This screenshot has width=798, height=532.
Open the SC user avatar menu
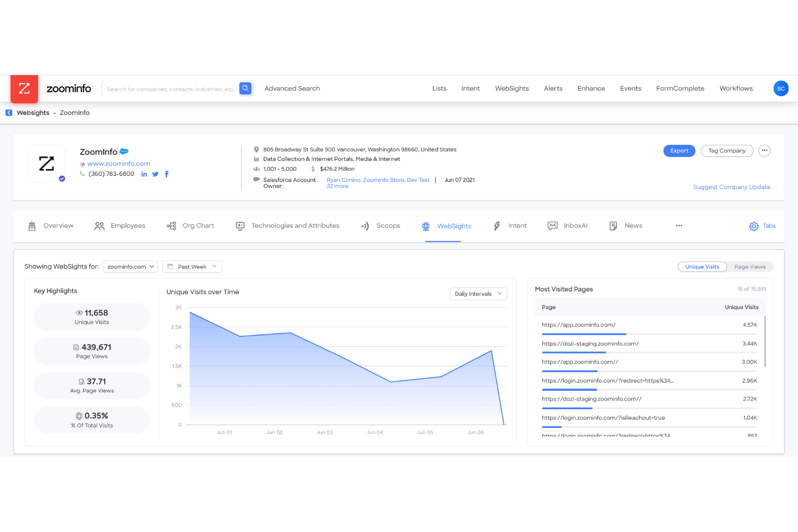781,88
